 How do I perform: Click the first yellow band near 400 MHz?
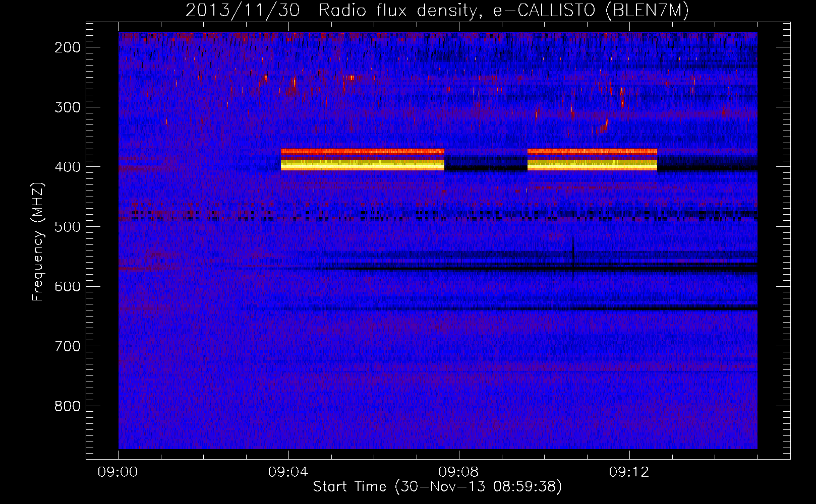pyautogui.click(x=363, y=165)
